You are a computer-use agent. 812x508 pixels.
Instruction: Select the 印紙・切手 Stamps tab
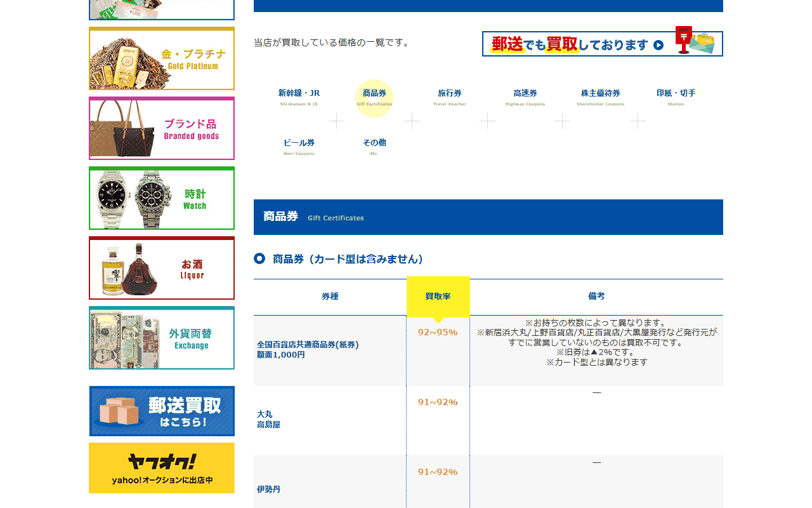click(x=676, y=97)
